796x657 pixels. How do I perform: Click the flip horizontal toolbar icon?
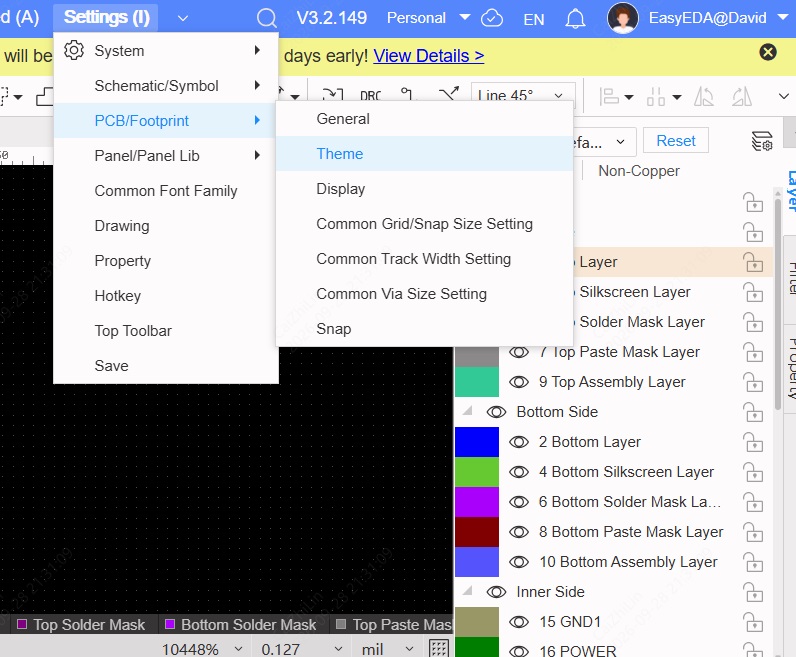click(704, 96)
